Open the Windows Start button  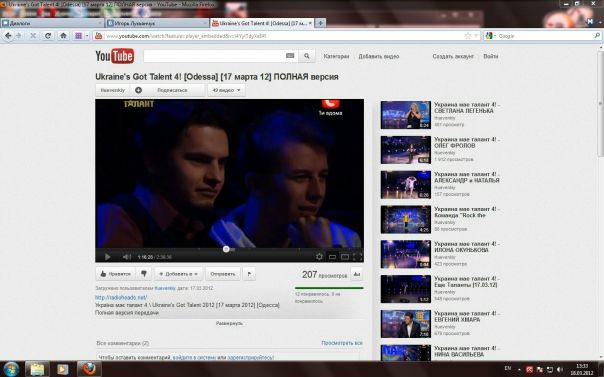point(11,369)
